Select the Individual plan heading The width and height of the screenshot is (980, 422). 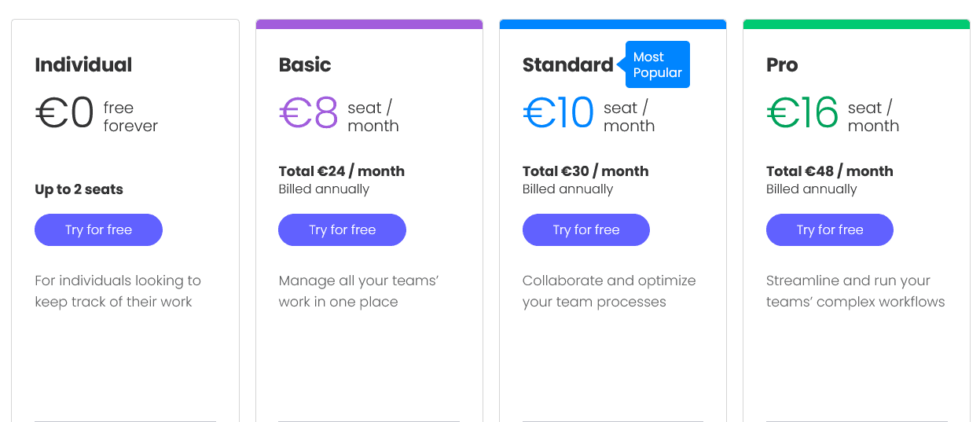[x=83, y=64]
